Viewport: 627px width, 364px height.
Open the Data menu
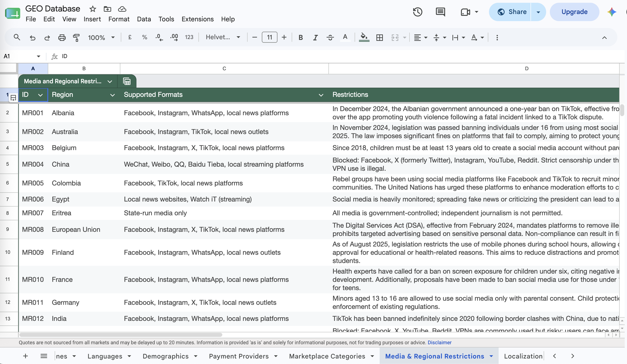coord(144,19)
